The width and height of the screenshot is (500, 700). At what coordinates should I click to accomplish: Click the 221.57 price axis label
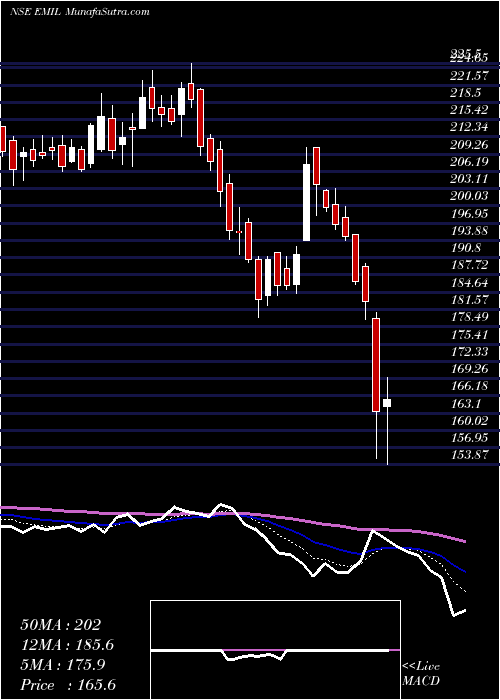[468, 76]
